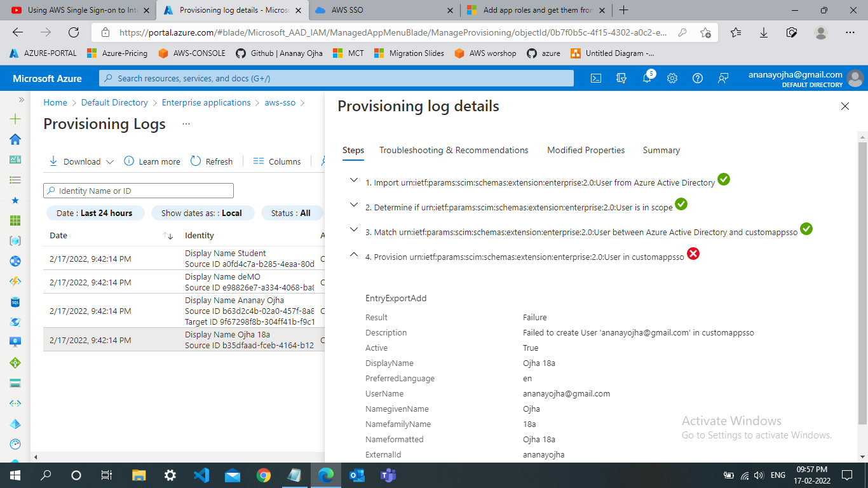Open browser downloads icon
This screenshot has width=868, height=488.
[764, 32]
